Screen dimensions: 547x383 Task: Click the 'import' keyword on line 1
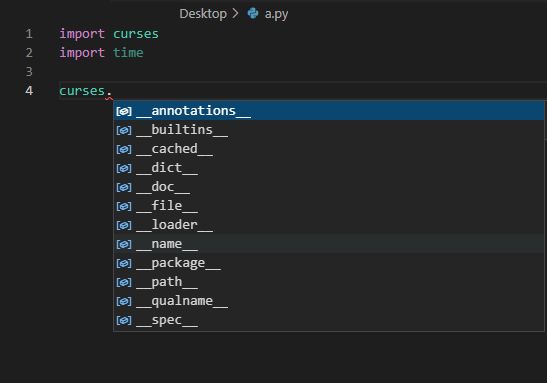(82, 34)
